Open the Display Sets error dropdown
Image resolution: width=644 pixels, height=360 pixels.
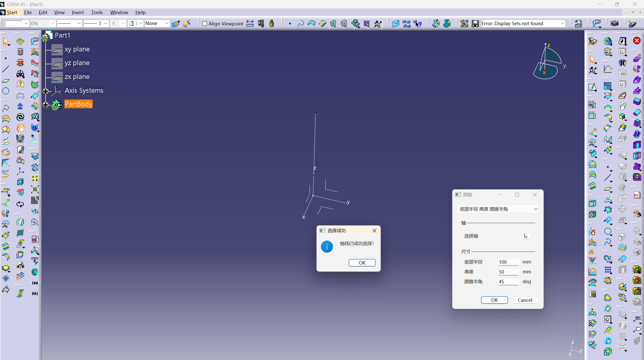coord(562,23)
